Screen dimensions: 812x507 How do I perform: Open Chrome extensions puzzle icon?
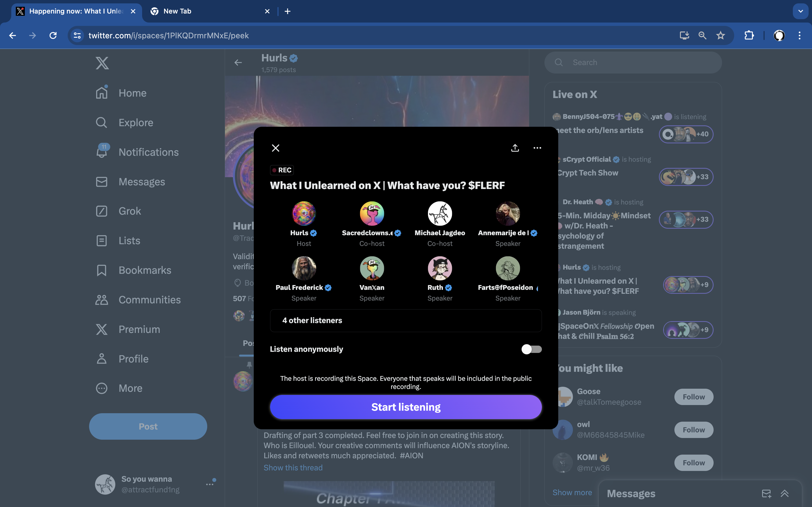[x=749, y=35]
